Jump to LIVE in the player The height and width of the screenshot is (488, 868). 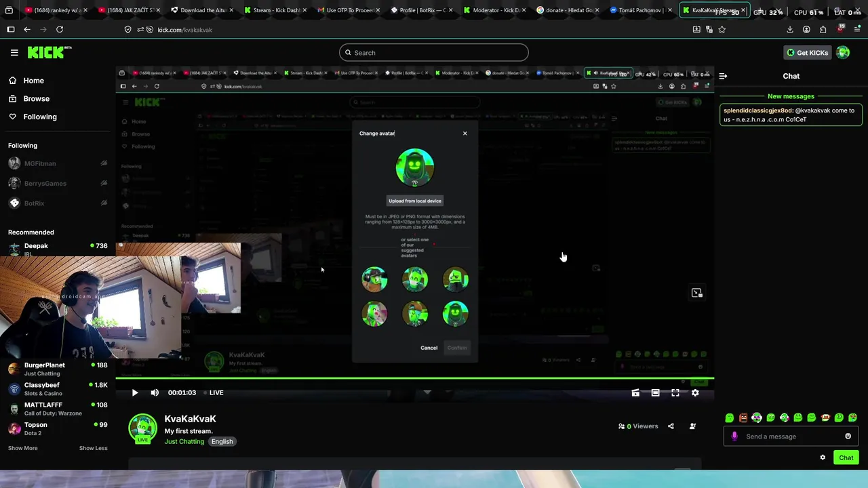[x=214, y=392]
